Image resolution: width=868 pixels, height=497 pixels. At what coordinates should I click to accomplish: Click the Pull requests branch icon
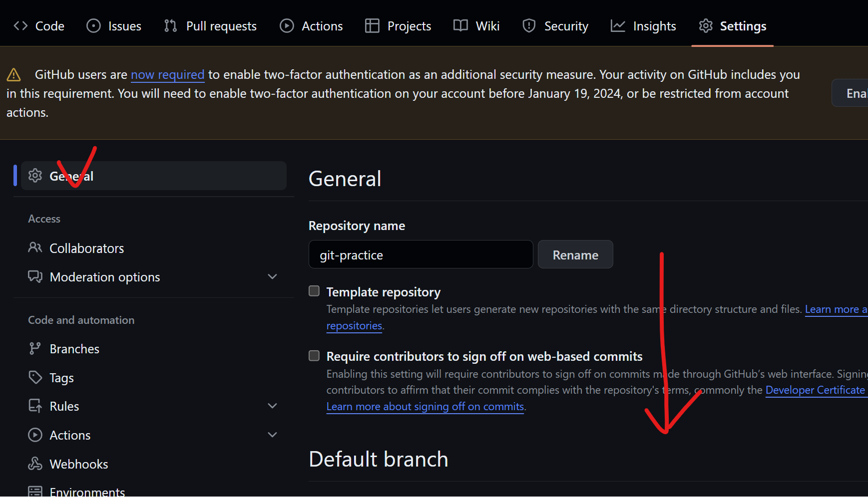(171, 26)
